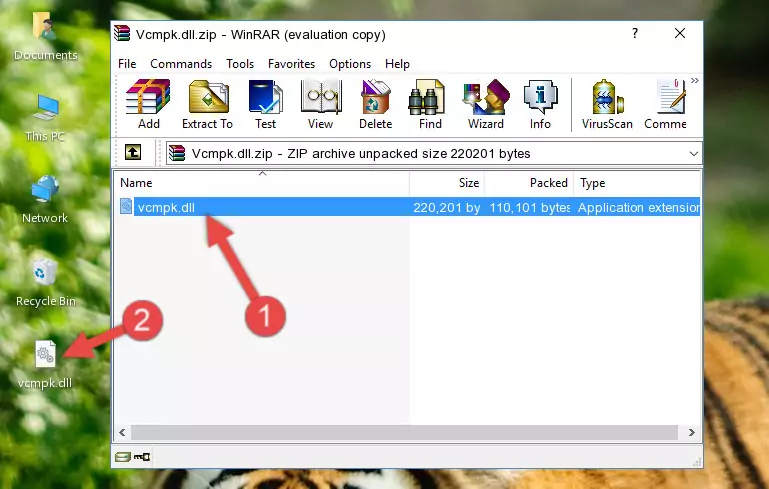The height and width of the screenshot is (489, 769).
Task: Select the Documents desktop icon
Action: click(45, 37)
